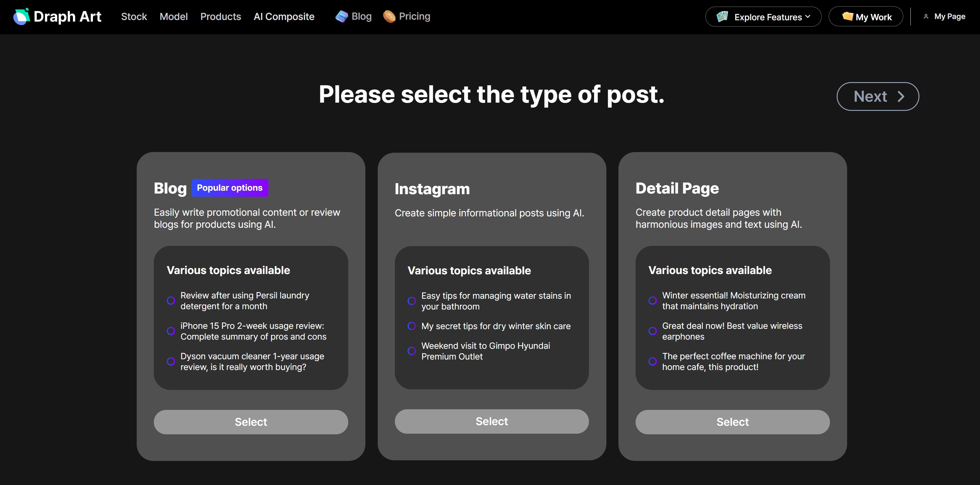
Task: Click the Next button
Action: pyautogui.click(x=877, y=97)
